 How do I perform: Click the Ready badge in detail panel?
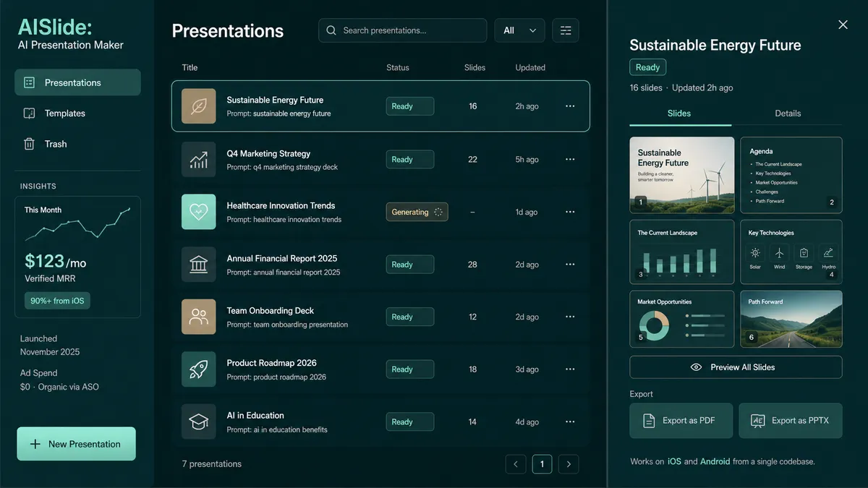pyautogui.click(x=647, y=67)
